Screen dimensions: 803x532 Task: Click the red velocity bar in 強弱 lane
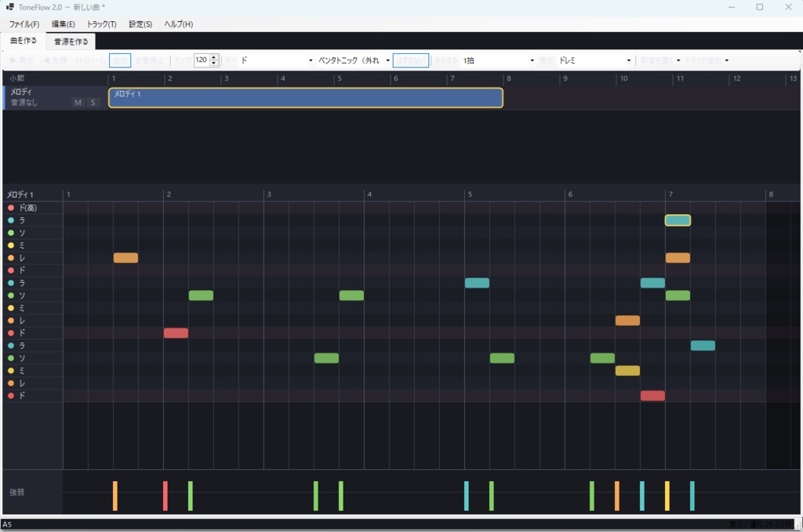pyautogui.click(x=165, y=496)
